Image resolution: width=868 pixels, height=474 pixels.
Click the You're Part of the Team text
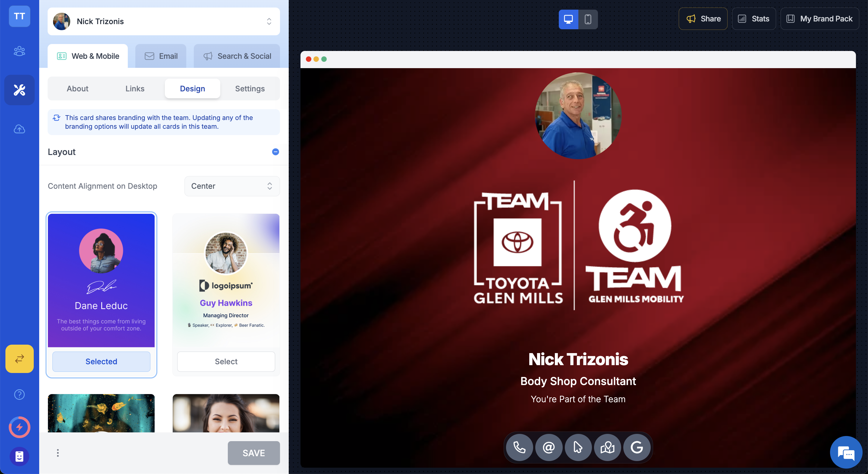578,399
